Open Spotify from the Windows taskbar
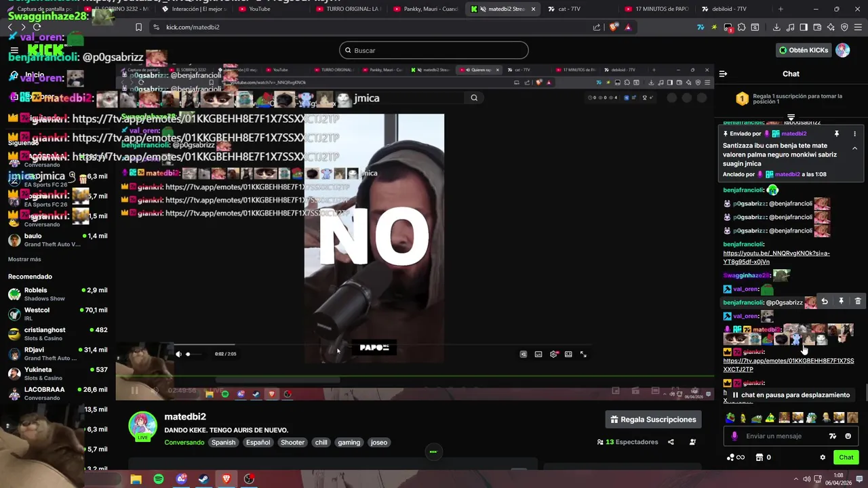This screenshot has height=488, width=868. pos(159,479)
